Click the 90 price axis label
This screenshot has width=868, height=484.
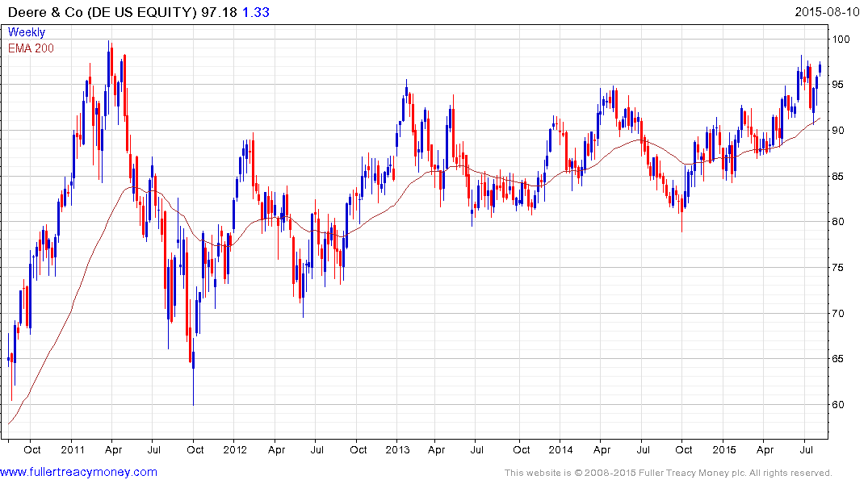pos(838,131)
